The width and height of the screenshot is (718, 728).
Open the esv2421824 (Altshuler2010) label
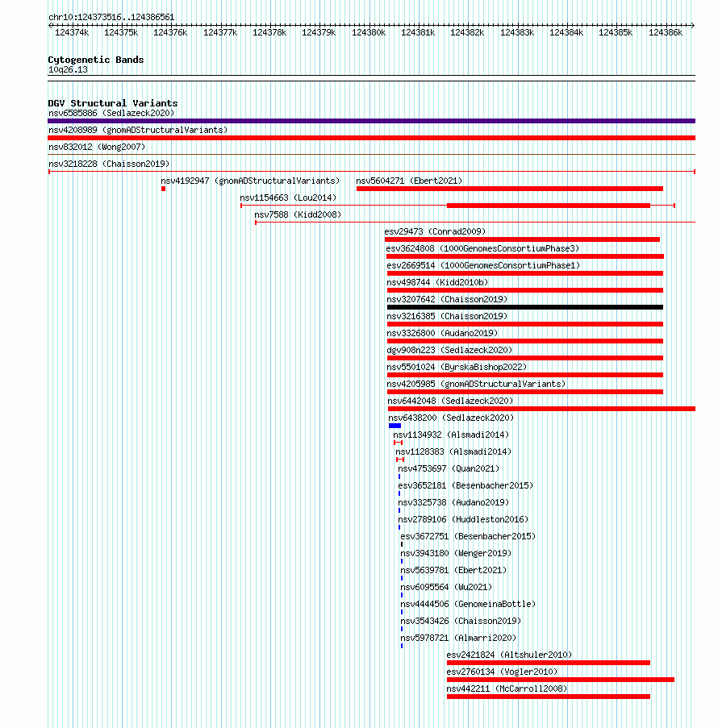coord(509,655)
